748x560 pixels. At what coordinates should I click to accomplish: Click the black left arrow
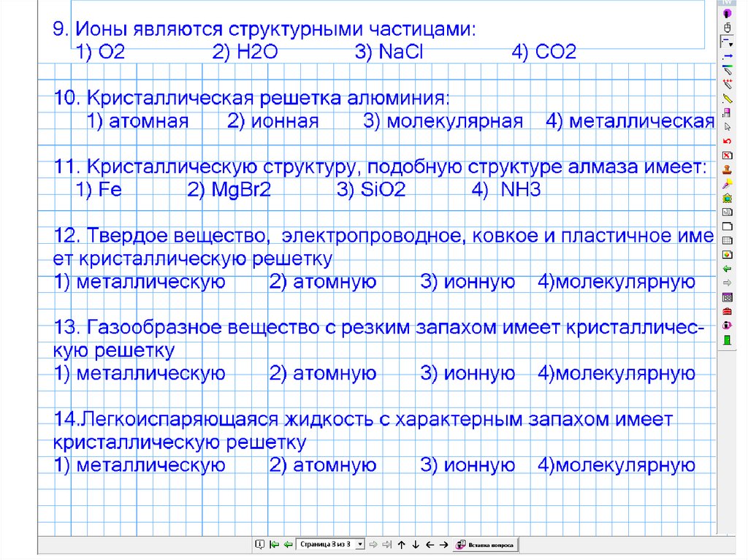430,544
